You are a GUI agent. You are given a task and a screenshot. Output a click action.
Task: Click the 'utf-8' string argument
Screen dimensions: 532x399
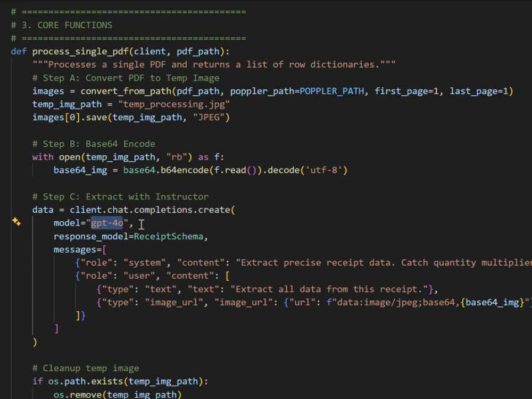(x=323, y=170)
